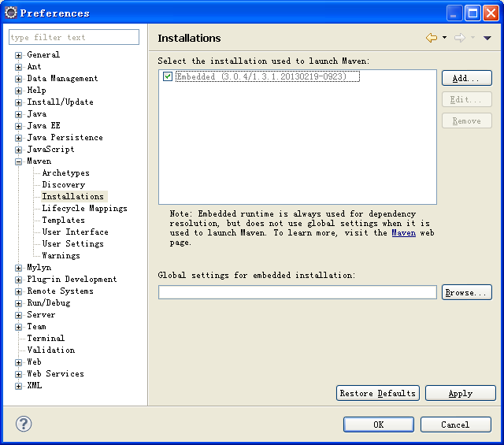This screenshot has width=504, height=445.
Task: Expand the Java Persistence node
Action: click(x=18, y=138)
